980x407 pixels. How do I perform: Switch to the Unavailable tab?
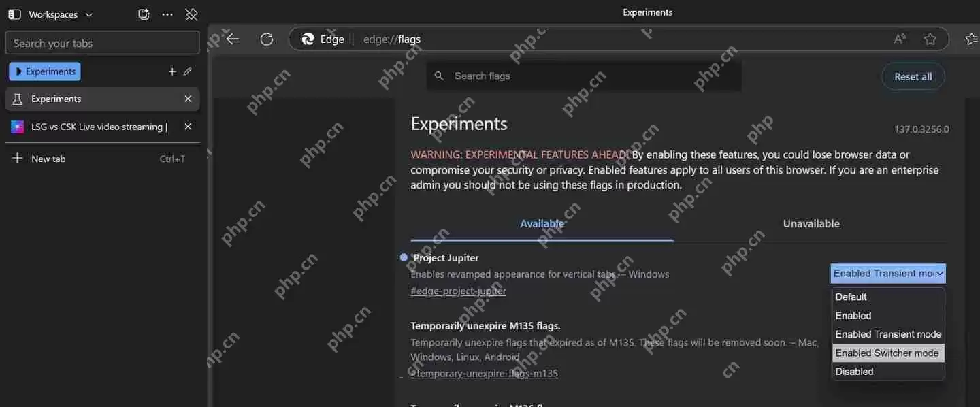pyautogui.click(x=811, y=223)
